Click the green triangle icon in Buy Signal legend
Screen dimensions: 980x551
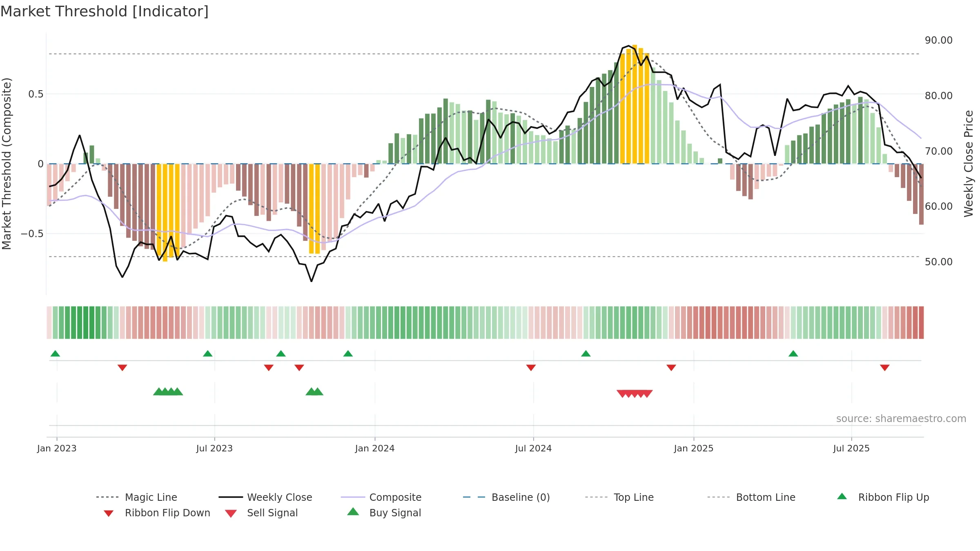pyautogui.click(x=353, y=511)
